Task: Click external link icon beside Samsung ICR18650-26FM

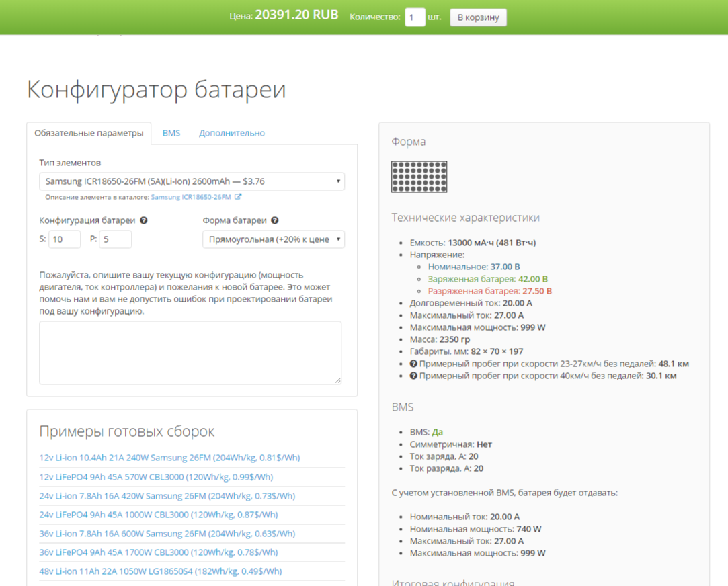Action: 238,197
